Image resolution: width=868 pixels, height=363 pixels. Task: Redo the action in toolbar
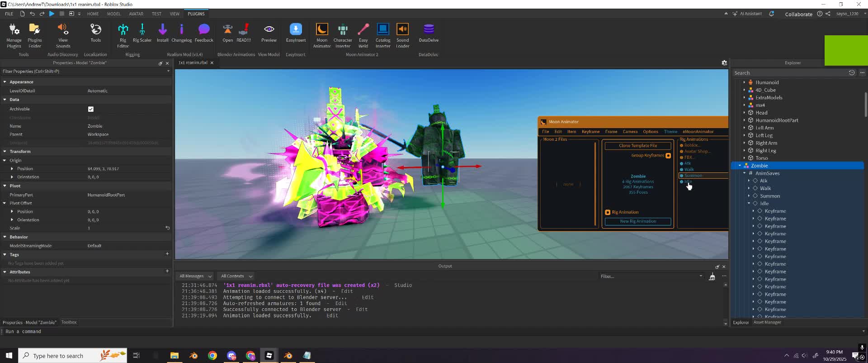[42, 14]
